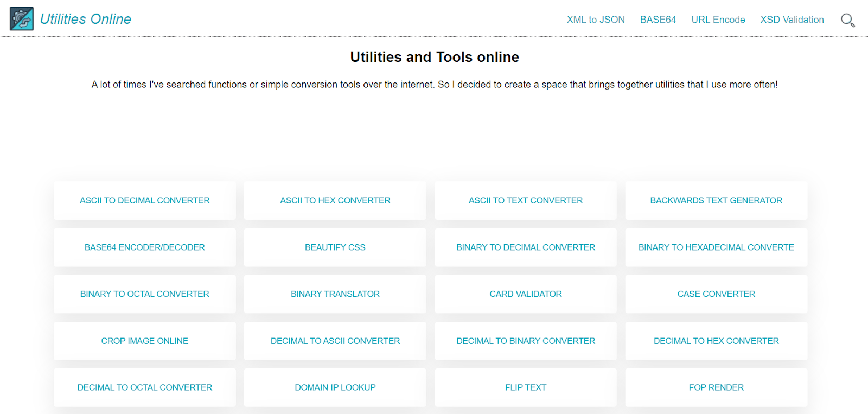Open XSD Validation menu item
The width and height of the screenshot is (868, 414).
coord(792,20)
